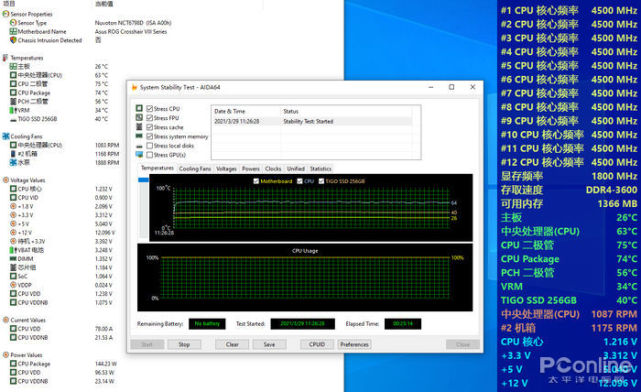This screenshot has height=392, width=641.
Task: Uncheck the Stress CPU checkbox
Action: click(150, 108)
